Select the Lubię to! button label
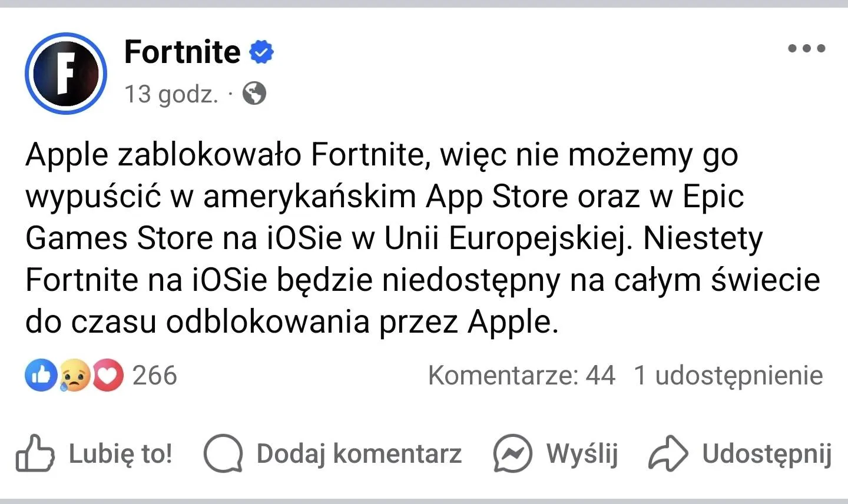Image resolution: width=848 pixels, height=504 pixels. click(x=121, y=454)
